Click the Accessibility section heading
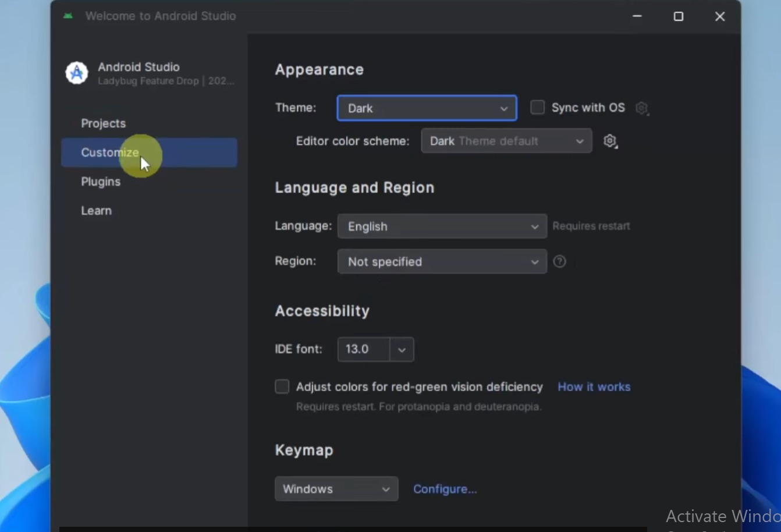The height and width of the screenshot is (532, 781). pos(322,311)
